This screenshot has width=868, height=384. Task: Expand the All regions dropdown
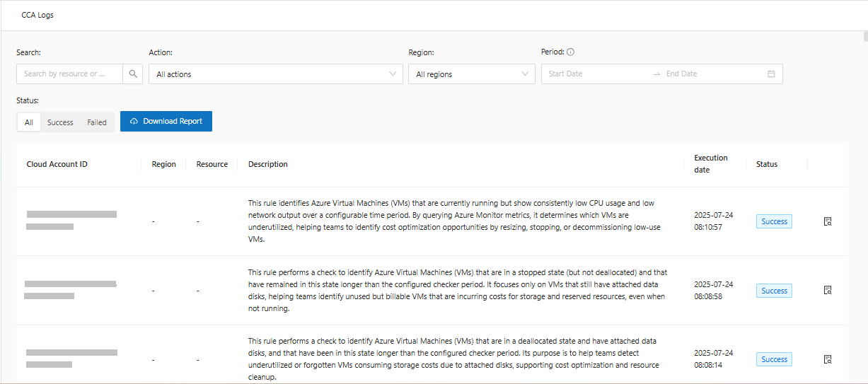pyautogui.click(x=471, y=74)
